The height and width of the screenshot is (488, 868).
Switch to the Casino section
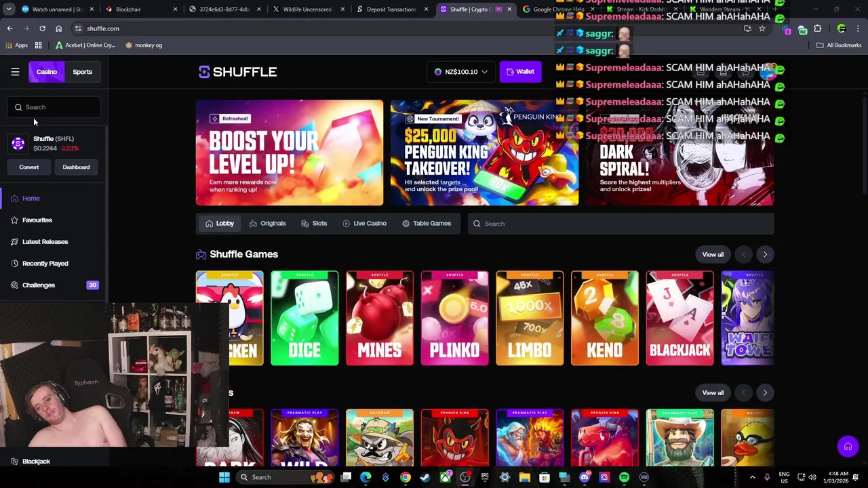pyautogui.click(x=47, y=72)
